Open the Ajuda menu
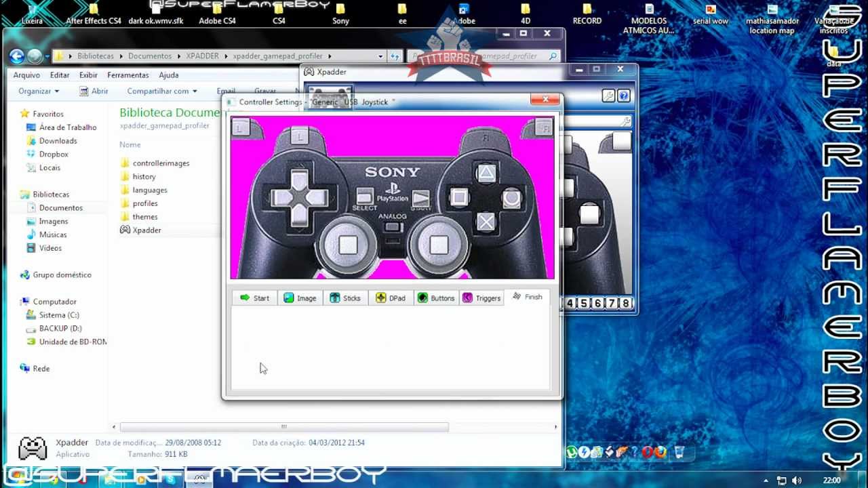The image size is (868, 488). tap(169, 75)
